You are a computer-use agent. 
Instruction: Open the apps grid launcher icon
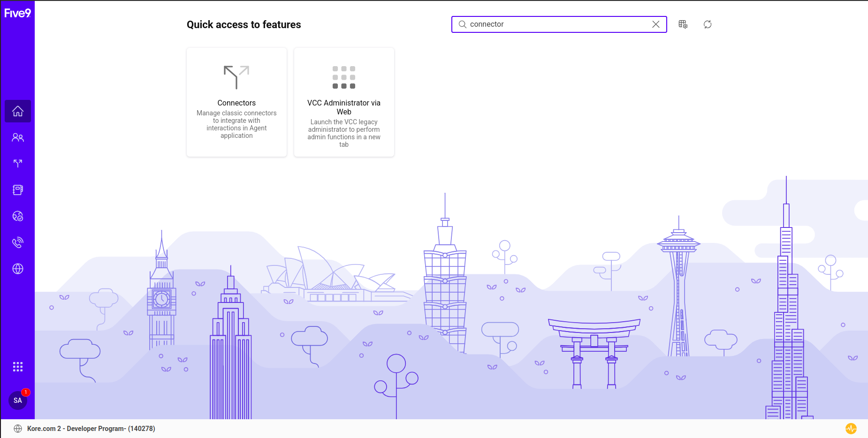click(x=18, y=367)
